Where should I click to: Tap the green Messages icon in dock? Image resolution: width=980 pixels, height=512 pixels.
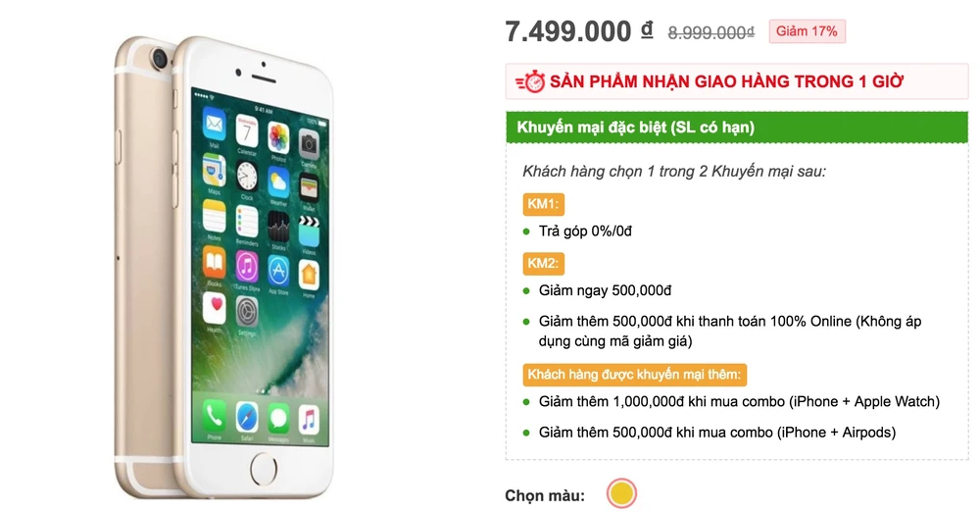tap(278, 418)
